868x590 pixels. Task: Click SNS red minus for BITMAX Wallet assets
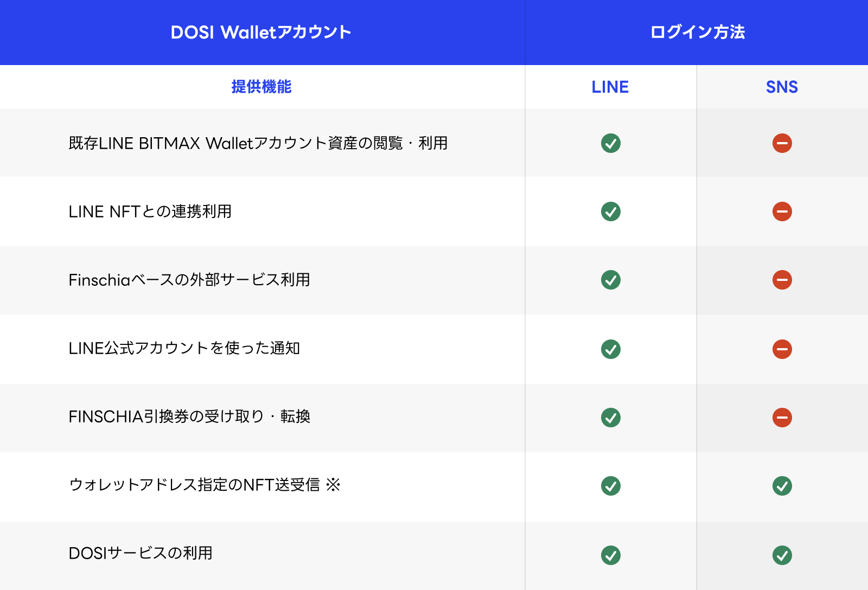tap(782, 143)
